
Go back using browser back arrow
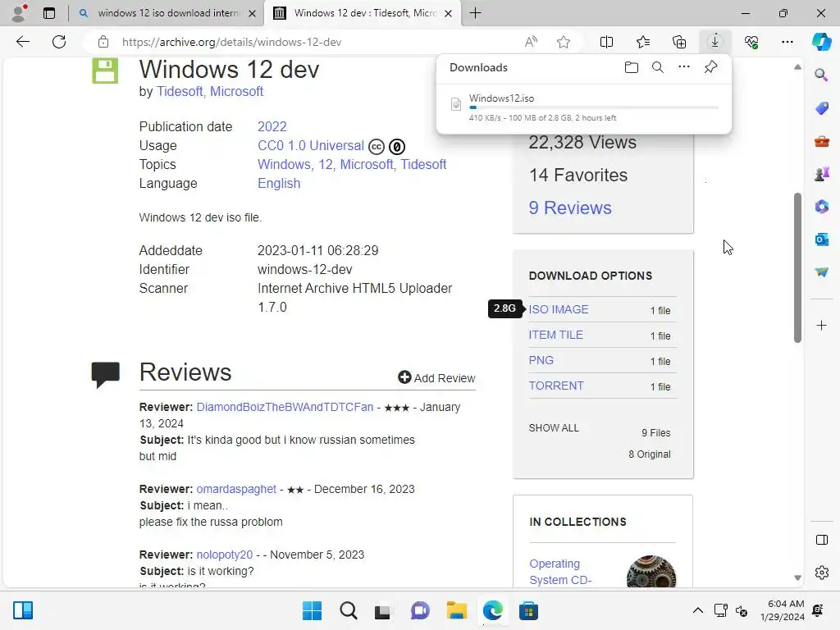point(22,42)
